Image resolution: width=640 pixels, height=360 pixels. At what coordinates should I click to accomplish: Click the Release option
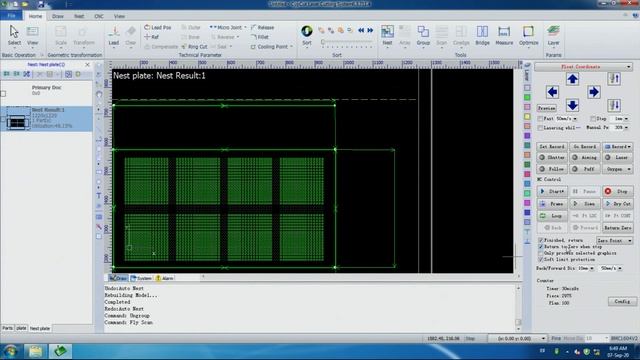(x=262, y=27)
